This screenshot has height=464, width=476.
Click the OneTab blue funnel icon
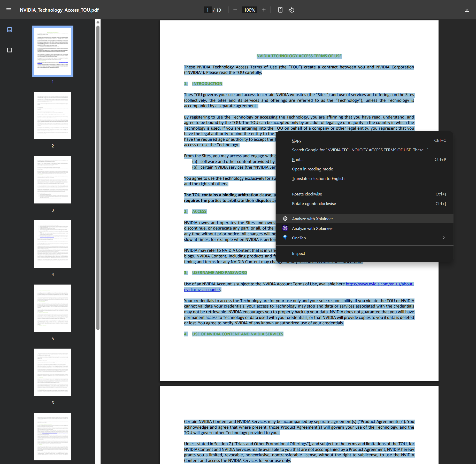[x=285, y=238]
